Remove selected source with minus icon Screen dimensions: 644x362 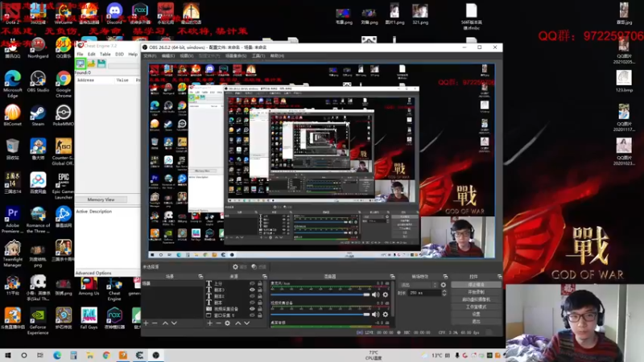click(218, 323)
